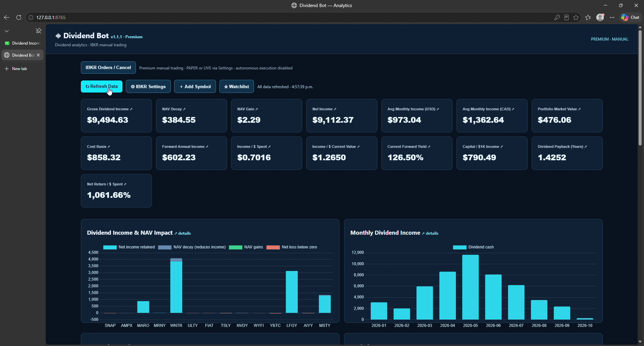Open Avg Monthly Income (CAD) details
Image resolution: width=644 pixels, height=346 pixels.
[492, 116]
